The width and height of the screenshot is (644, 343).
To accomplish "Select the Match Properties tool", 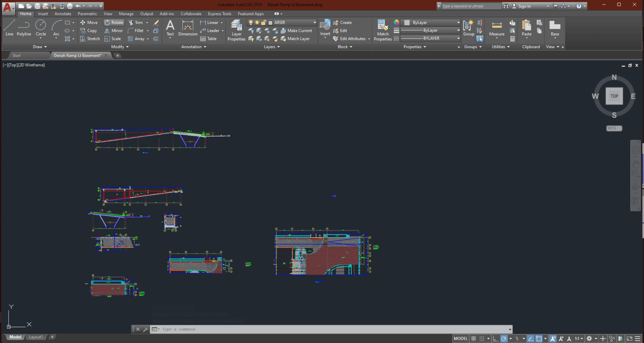I will [x=382, y=29].
